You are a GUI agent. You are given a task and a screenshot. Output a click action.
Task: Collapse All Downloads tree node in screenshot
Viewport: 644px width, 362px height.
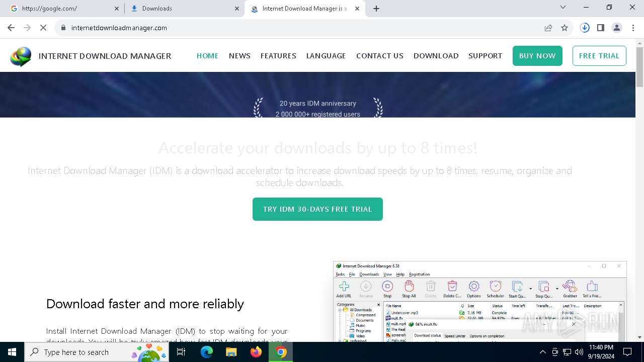(x=340, y=310)
